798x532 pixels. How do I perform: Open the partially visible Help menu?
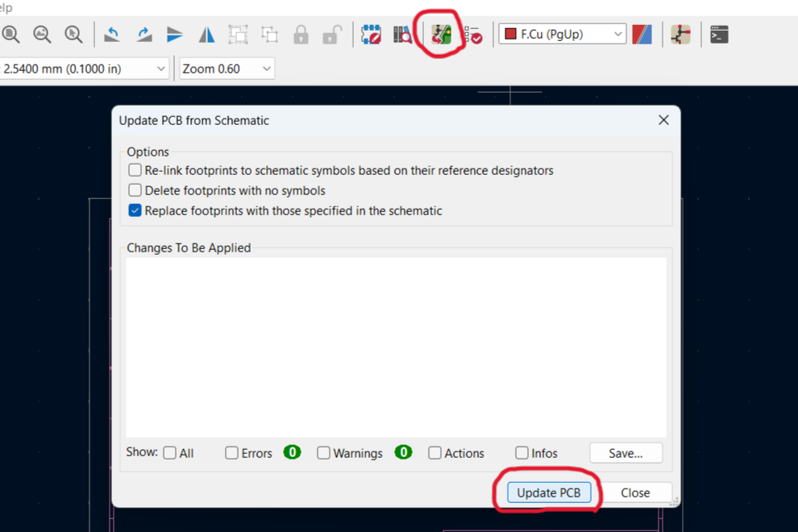(x=6, y=7)
